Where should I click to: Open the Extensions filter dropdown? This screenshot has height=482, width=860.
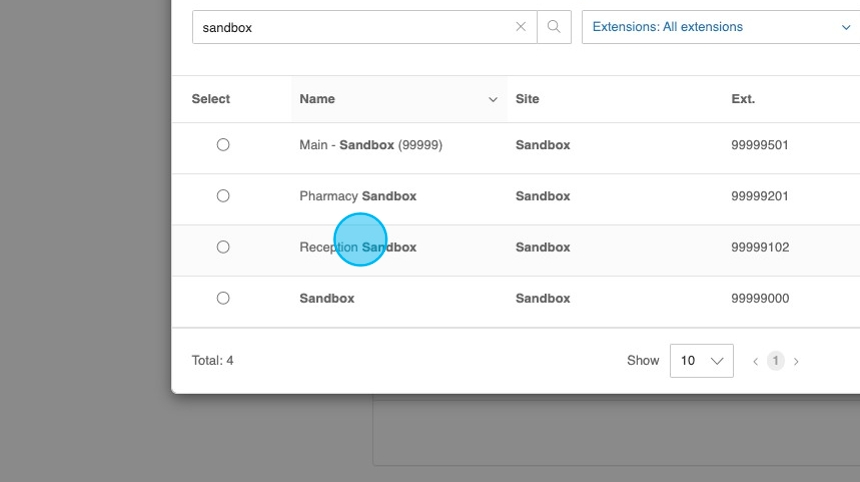point(720,27)
